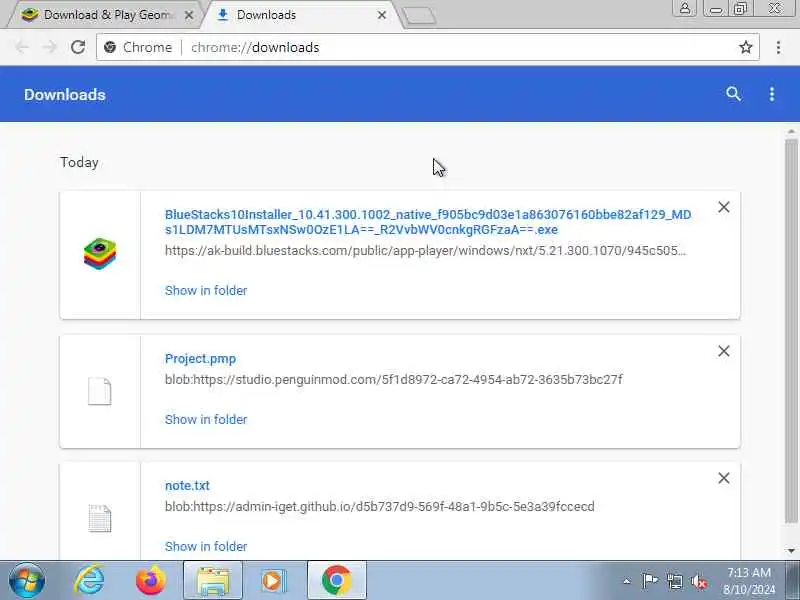Open Windows Explorer from the taskbar
The height and width of the screenshot is (600, 800).
pos(213,581)
